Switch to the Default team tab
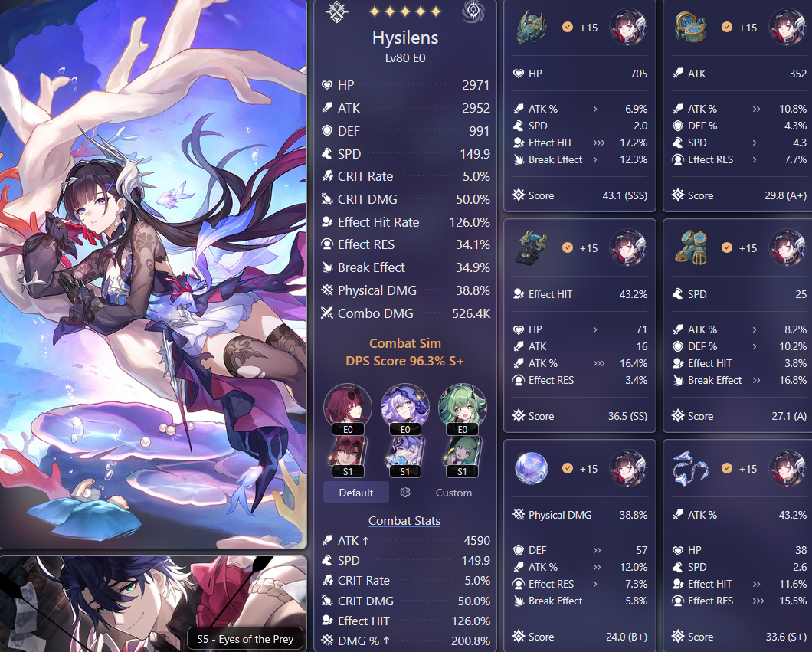This screenshot has width=812, height=652. coord(355,493)
